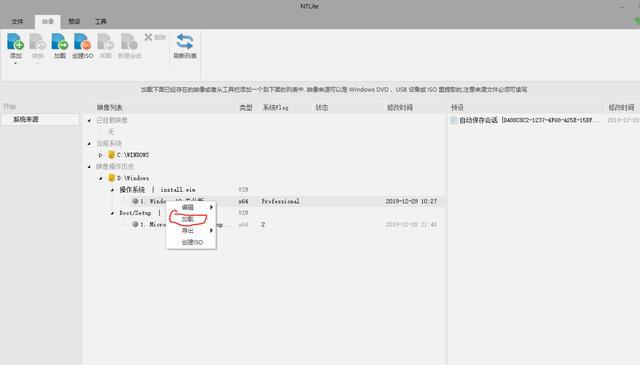Image resolution: width=640 pixels, height=365 pixels.
Task: Click the 已挂载映像 group label
Action: coord(112,120)
